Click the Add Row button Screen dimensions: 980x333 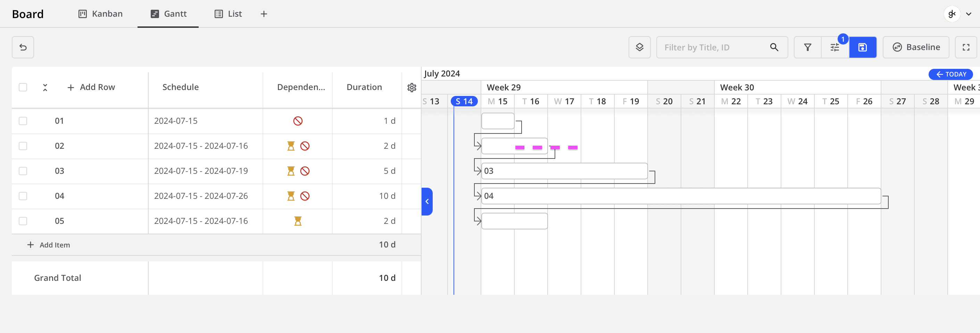pos(91,87)
